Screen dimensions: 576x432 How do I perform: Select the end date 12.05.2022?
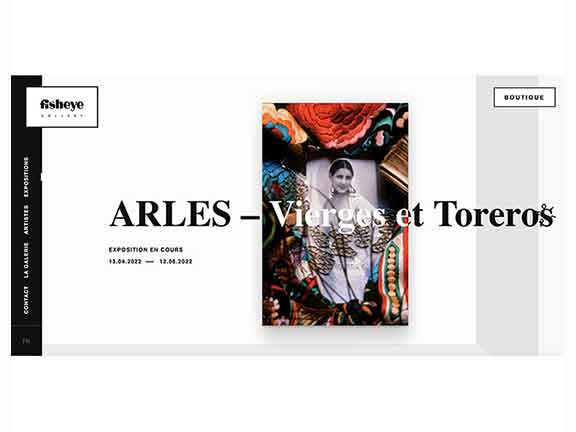pyautogui.click(x=176, y=262)
